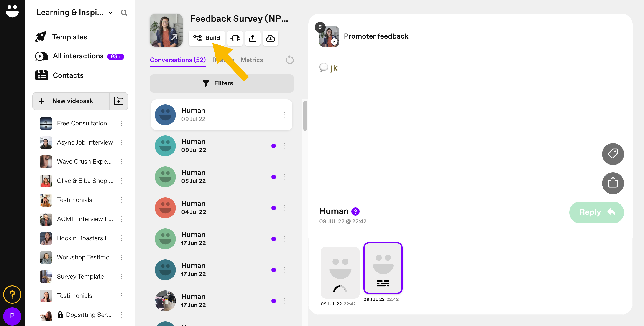This screenshot has height=326, width=644.
Task: Open options for Human 05 Jul 22
Action: coord(284,177)
